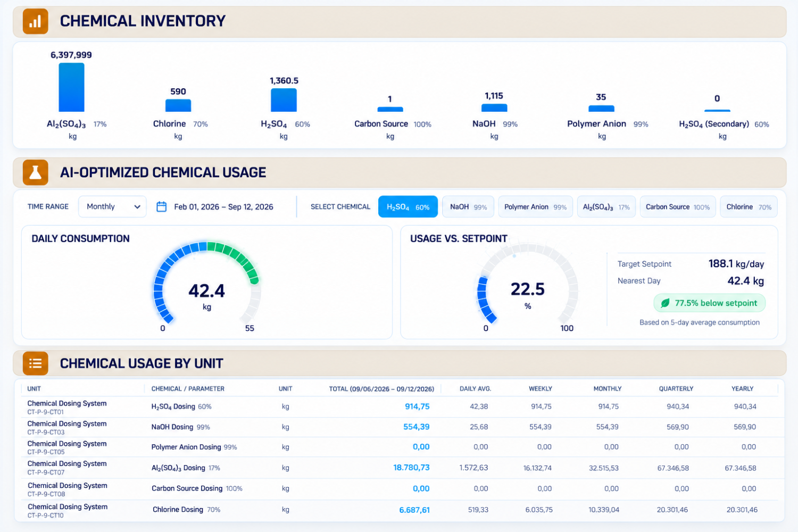Click the Polymer Anion inventory bar

602,109
